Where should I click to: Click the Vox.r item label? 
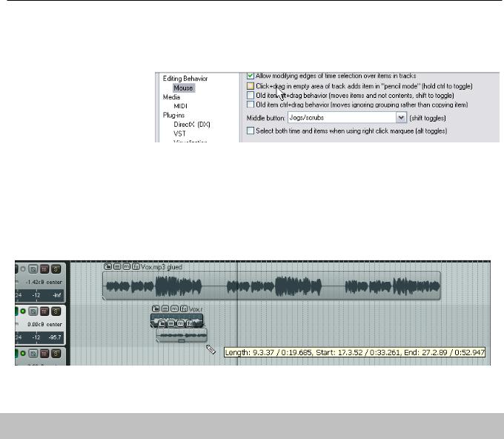pyautogui.click(x=196, y=309)
